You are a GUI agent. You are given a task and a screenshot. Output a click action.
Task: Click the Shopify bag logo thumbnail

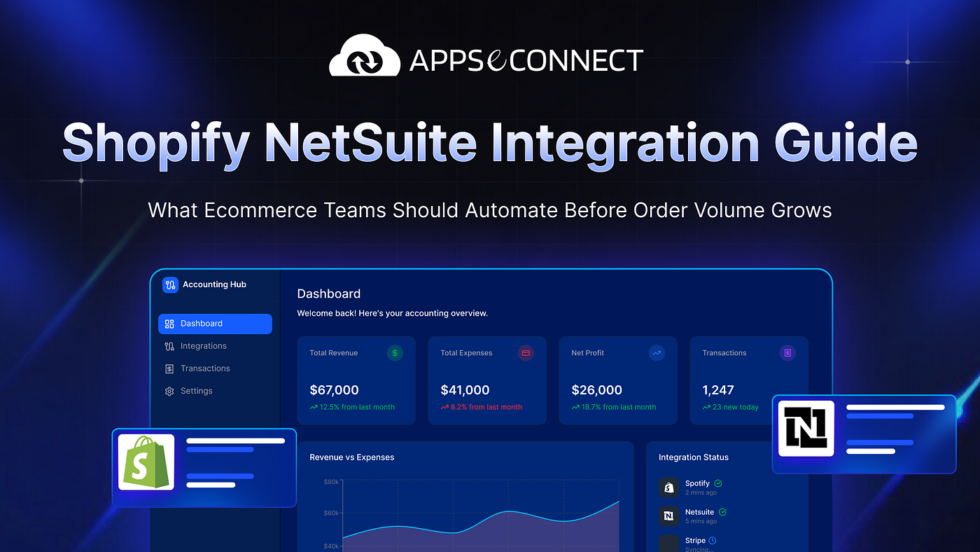pos(146,462)
